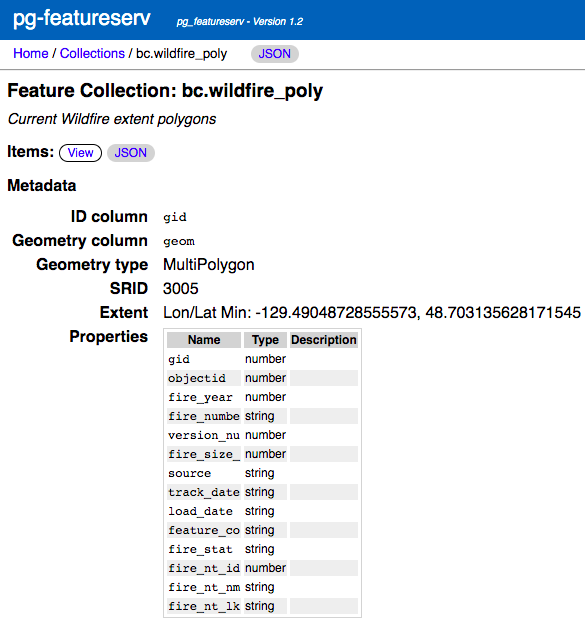Click the Type column header
The width and height of the screenshot is (585, 631).
point(266,340)
